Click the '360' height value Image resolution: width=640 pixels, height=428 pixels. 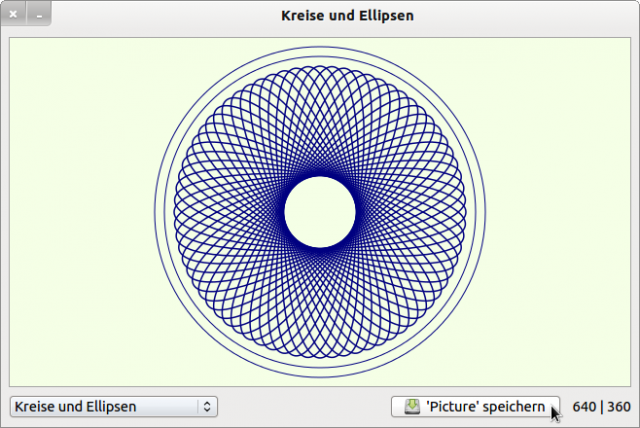pos(619,407)
